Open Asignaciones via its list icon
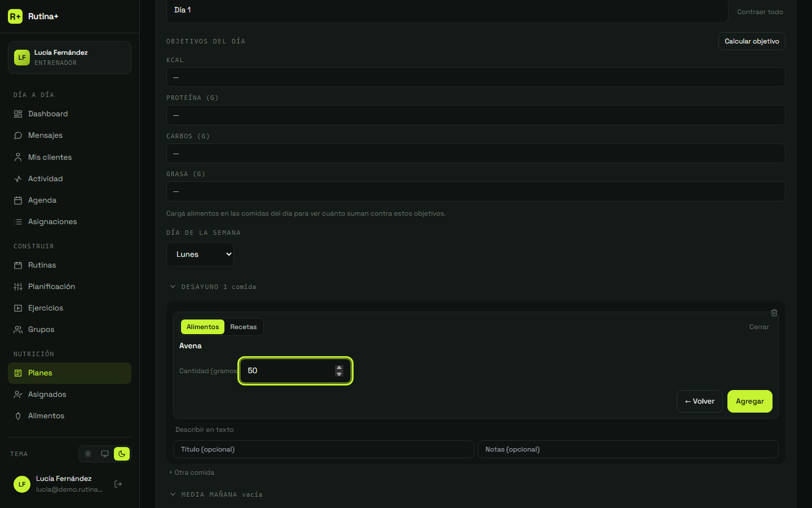Screen dimensions: 812x508 point(18,222)
